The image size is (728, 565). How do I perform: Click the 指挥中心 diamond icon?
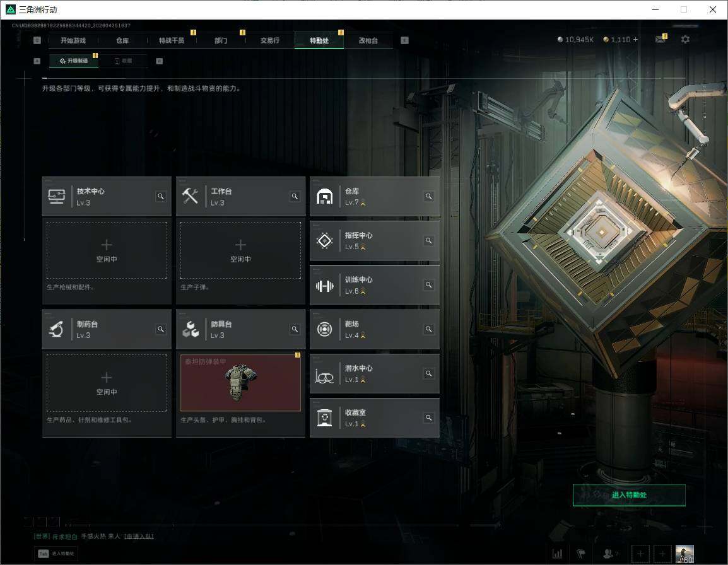point(324,240)
